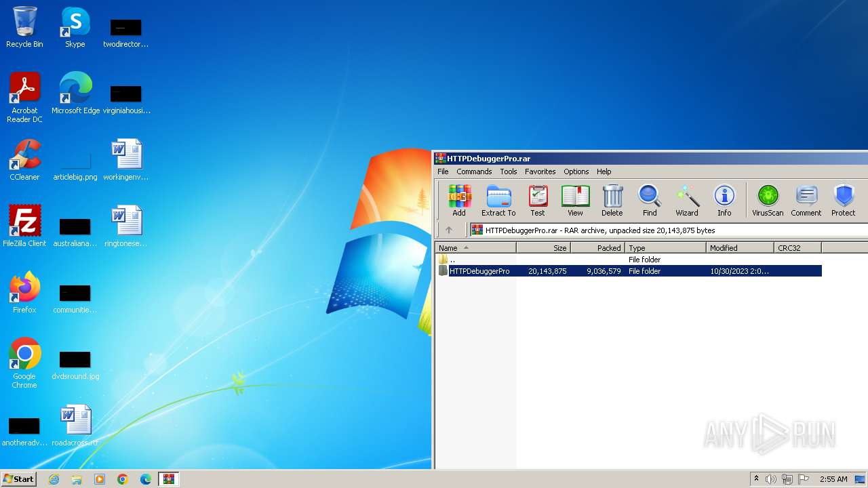The image size is (868, 488).
Task: Select the Acrobat Reader DC shortcut
Action: pos(24,98)
